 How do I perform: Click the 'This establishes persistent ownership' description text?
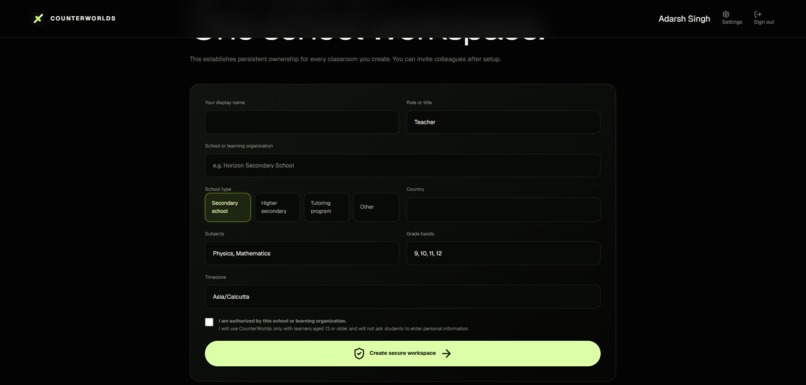click(x=345, y=59)
